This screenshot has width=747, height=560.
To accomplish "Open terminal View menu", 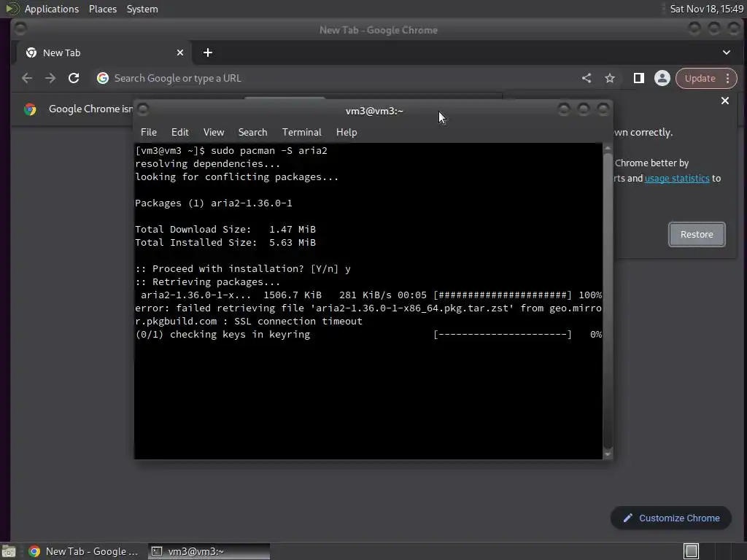I will [x=214, y=132].
